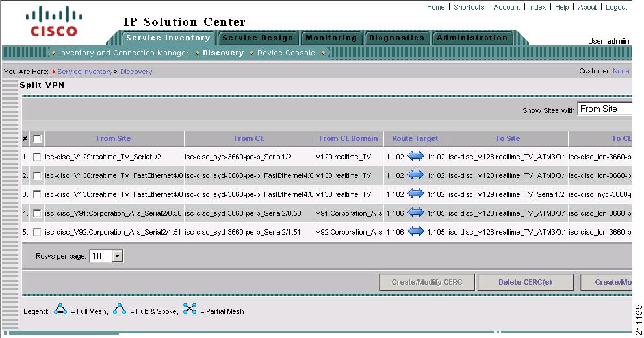Open the Show Sites with dropdown
Image resolution: width=644 pixels, height=338 pixels.
click(604, 109)
